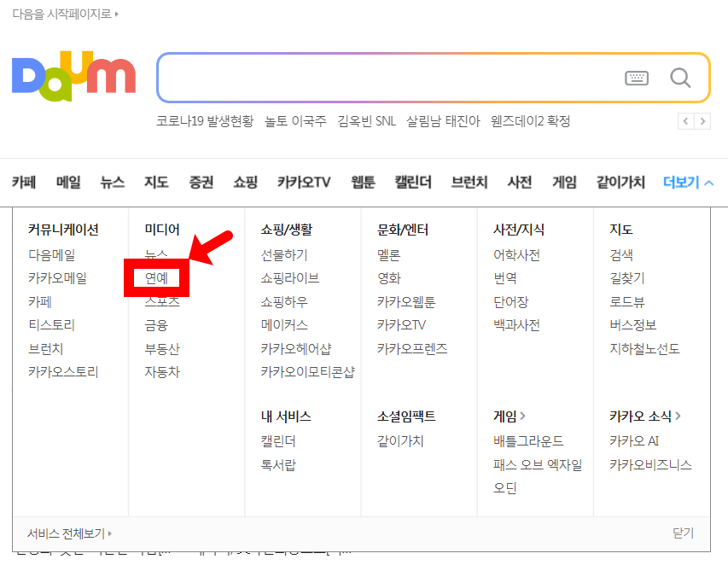Image resolution: width=728 pixels, height=565 pixels.
Task: Click trending keyword 코로나19 발생현황
Action: click(205, 122)
